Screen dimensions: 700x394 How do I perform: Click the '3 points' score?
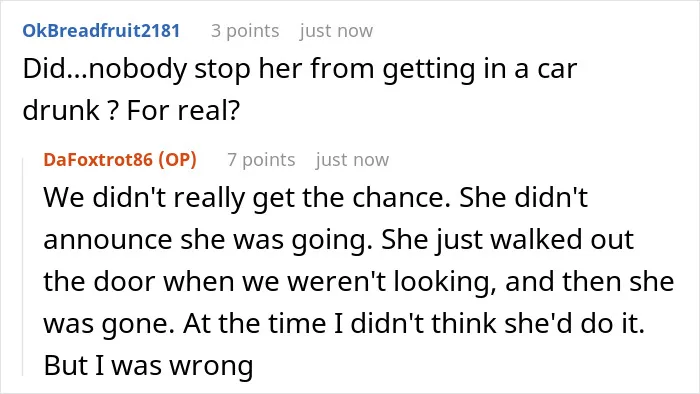245,31
